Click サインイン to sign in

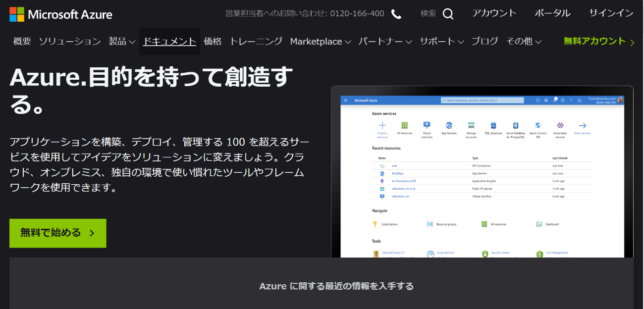[611, 13]
